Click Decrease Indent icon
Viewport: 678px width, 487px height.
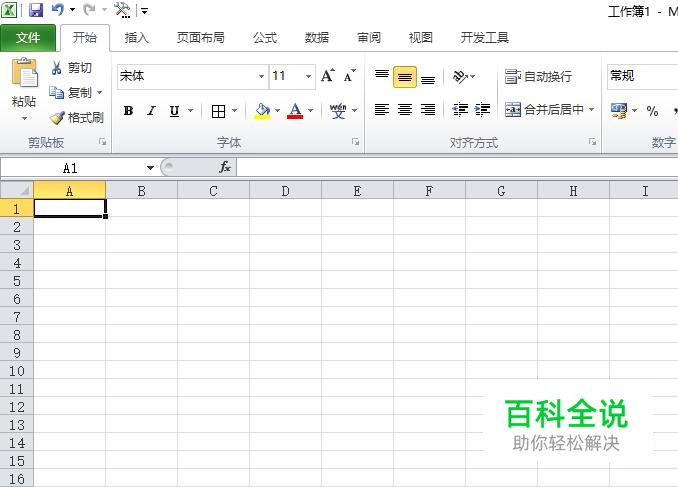coord(460,110)
